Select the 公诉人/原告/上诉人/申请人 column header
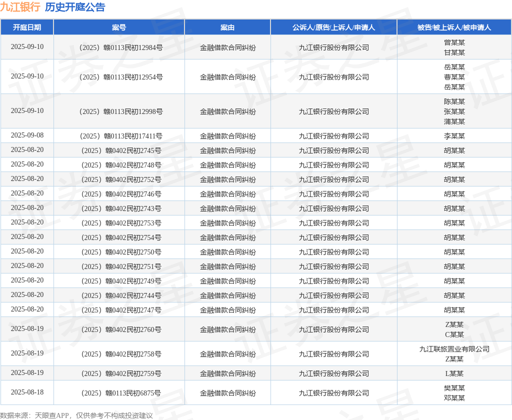The width and height of the screenshot is (512, 420). tap(333, 27)
